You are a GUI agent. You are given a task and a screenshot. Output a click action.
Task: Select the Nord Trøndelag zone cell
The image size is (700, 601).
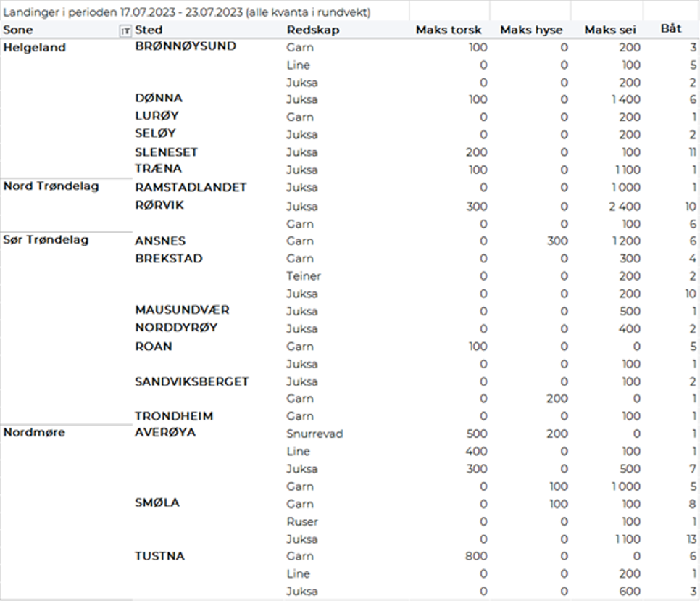(x=51, y=186)
